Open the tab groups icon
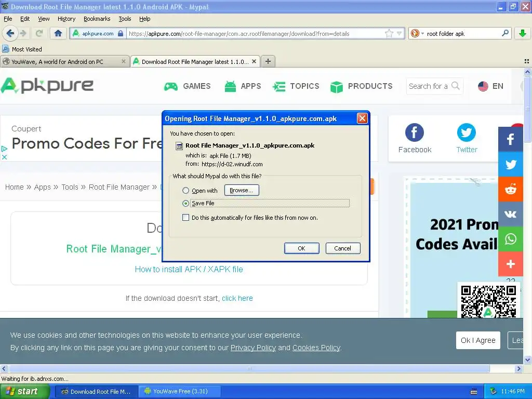This screenshot has width=532, height=399. [527, 61]
